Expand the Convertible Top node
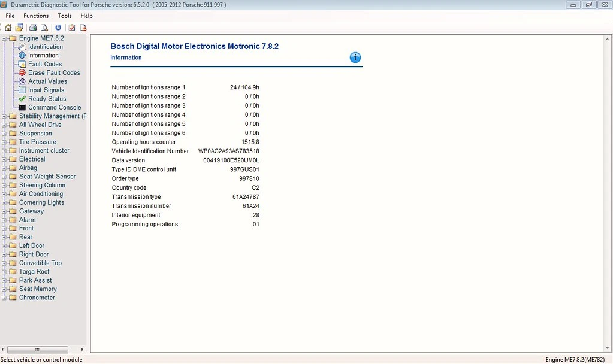Image resolution: width=613 pixels, height=364 pixels. click(4, 263)
